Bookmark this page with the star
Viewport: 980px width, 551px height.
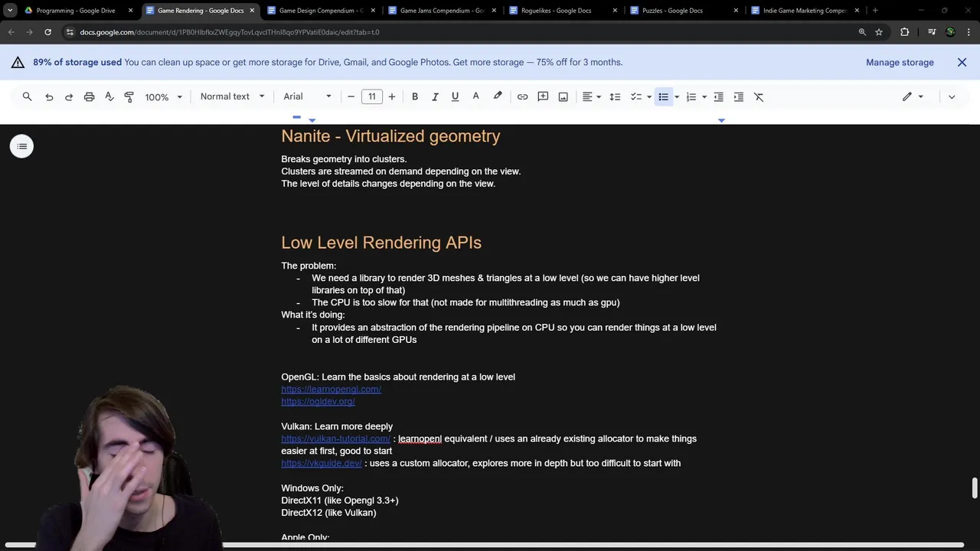(x=879, y=32)
